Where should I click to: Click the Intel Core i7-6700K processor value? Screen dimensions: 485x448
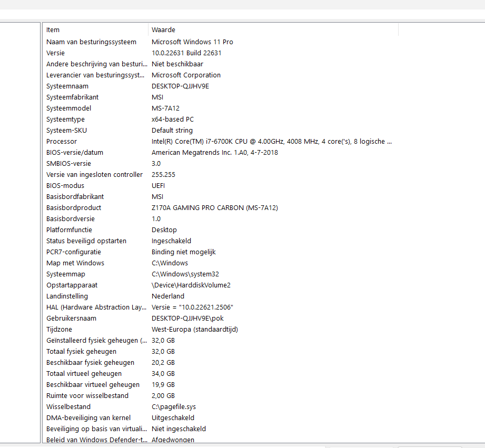[272, 142]
